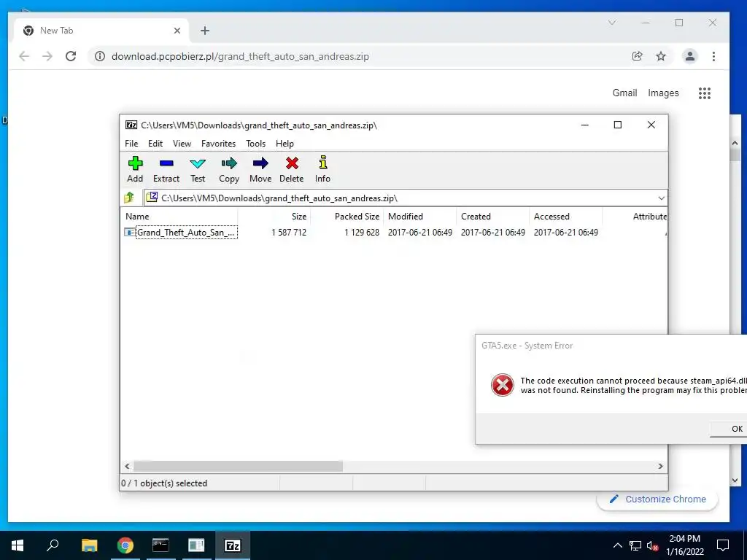747x560 pixels.
Task: Click the 7-Zip horizontal scrollbar thumb
Action: (x=238, y=466)
